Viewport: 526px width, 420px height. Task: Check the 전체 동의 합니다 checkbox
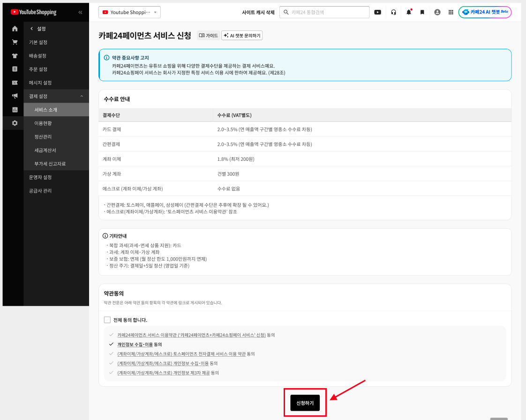click(x=107, y=320)
